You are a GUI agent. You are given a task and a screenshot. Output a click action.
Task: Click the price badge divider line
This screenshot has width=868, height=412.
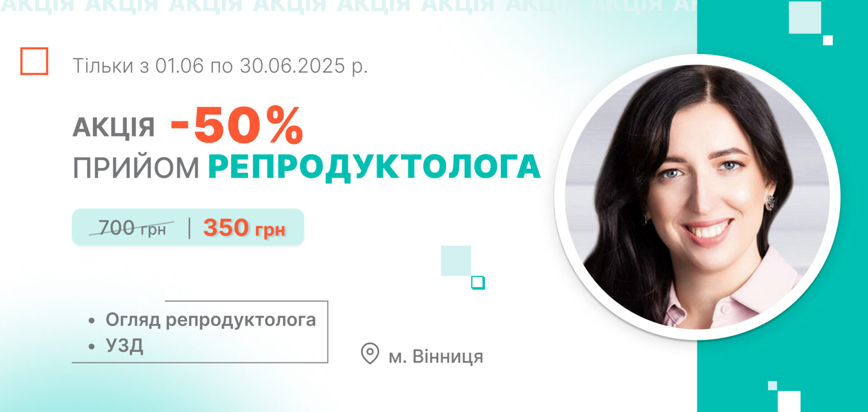pyautogui.click(x=190, y=228)
